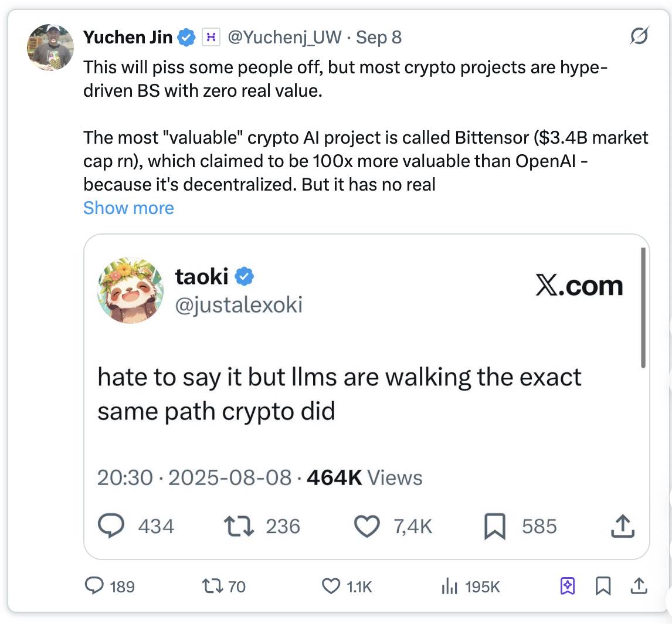Open taoki's panda avatar in quoted post

(x=130, y=289)
